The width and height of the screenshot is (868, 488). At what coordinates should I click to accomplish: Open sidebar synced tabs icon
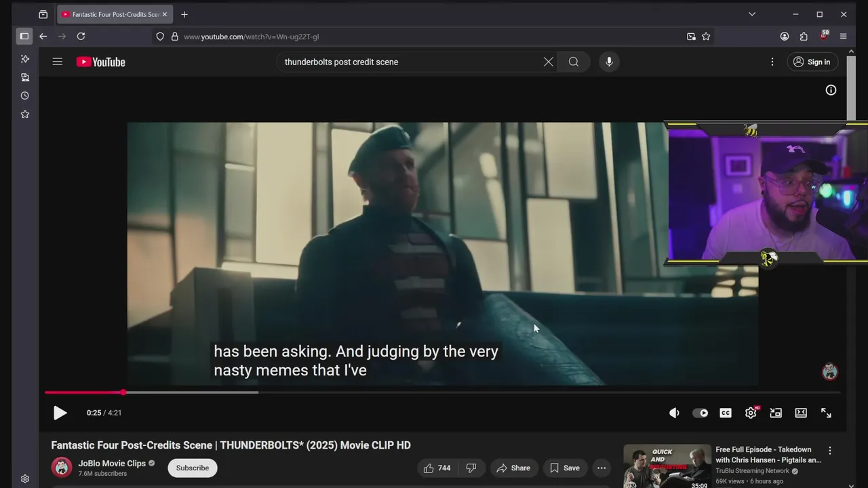(25, 77)
